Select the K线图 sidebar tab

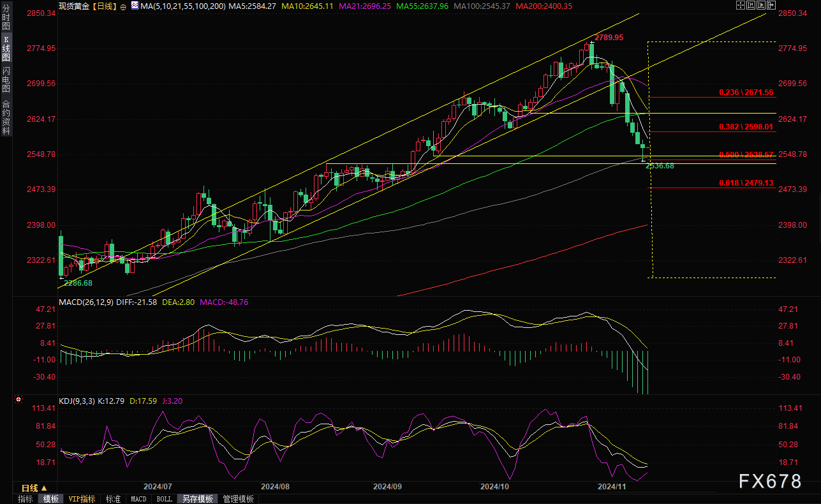[6, 48]
